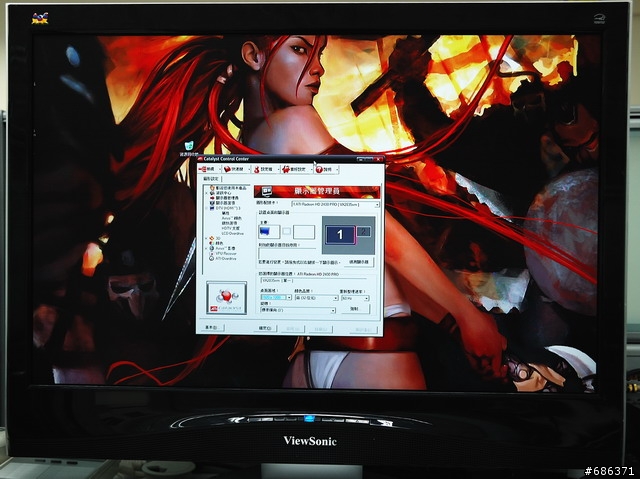
Task: Close the Catalyst Control Center window
Action: pyautogui.click(x=379, y=159)
